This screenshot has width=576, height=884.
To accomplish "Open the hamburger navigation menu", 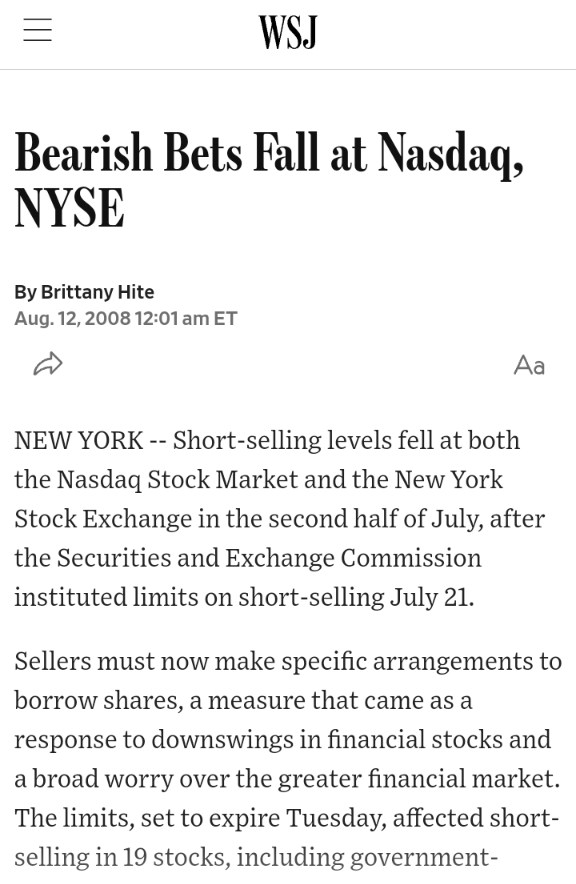I will (x=38, y=30).
